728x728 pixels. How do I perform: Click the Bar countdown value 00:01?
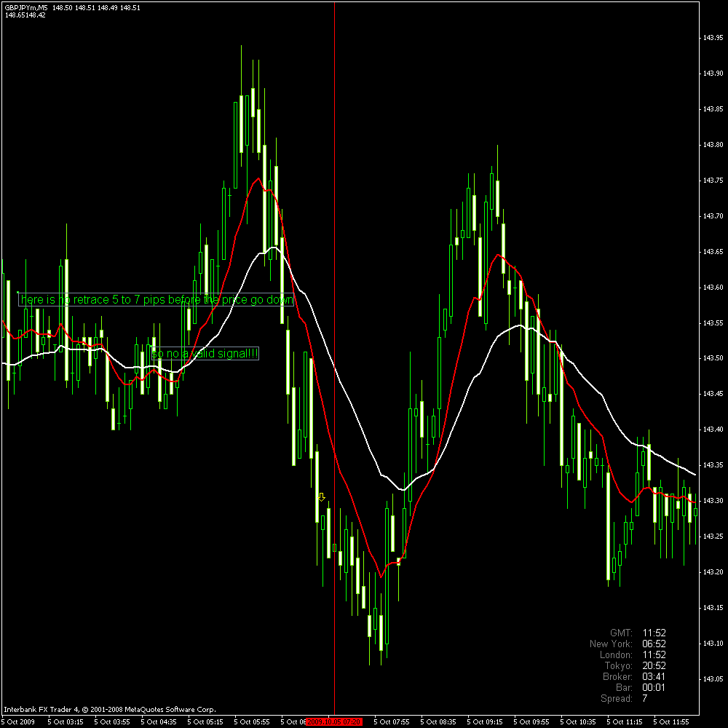click(653, 687)
